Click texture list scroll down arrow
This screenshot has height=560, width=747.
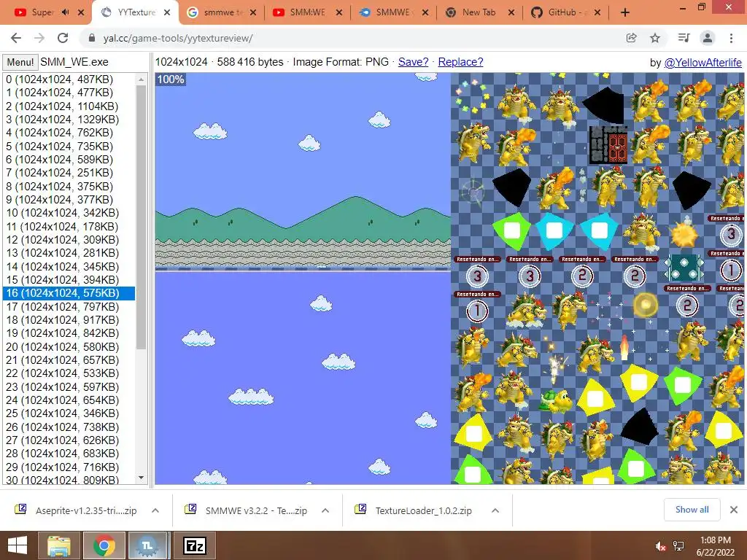pos(141,478)
